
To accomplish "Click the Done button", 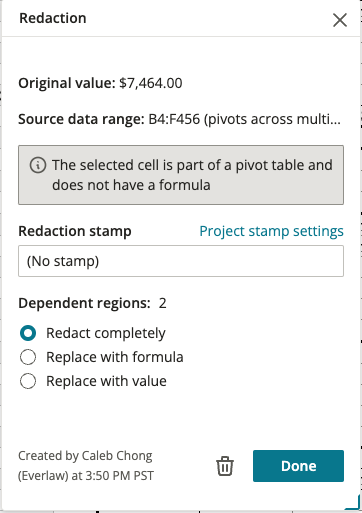I will point(298,466).
